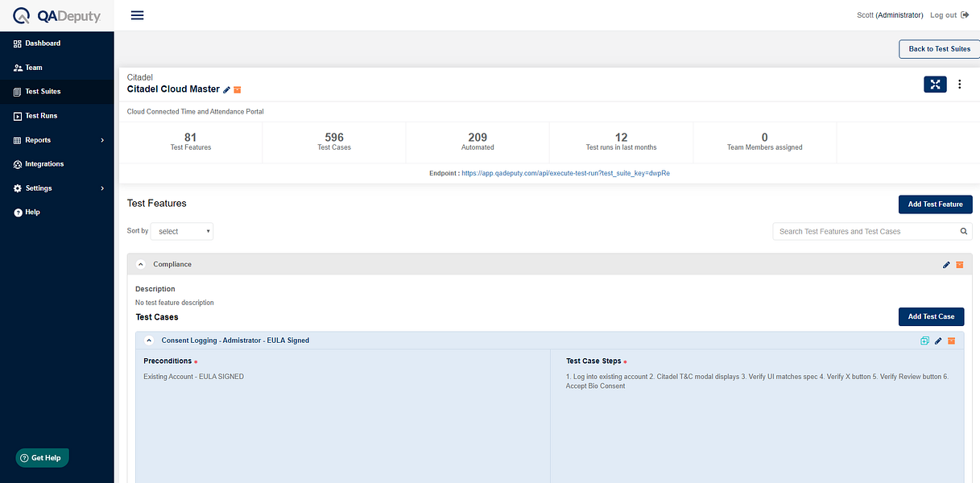Expand the Settings submenu arrow
Viewport: 980px width, 483px height.
[x=102, y=188]
